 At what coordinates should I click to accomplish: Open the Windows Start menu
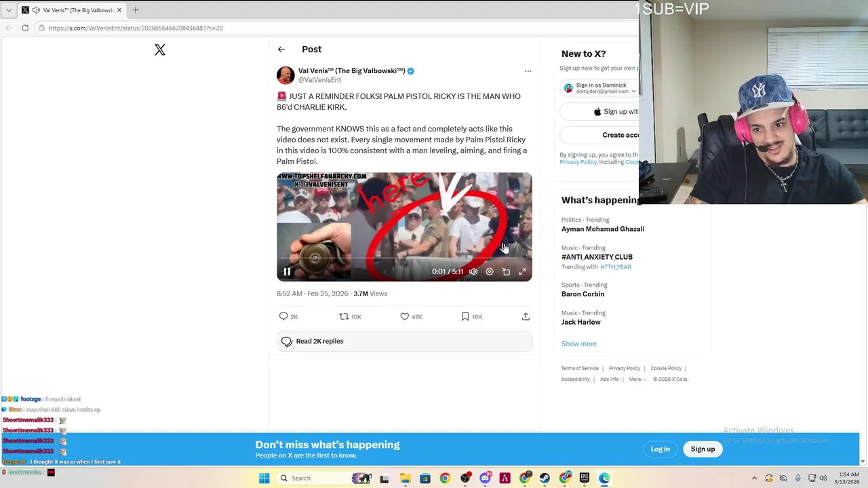click(264, 479)
